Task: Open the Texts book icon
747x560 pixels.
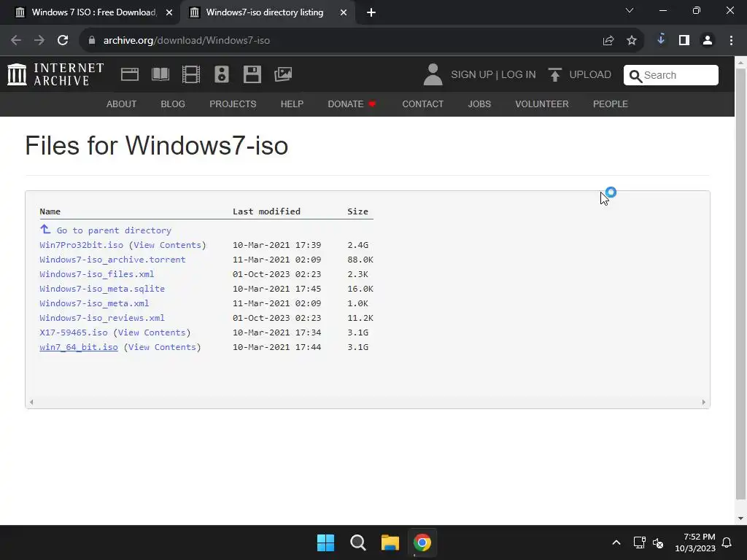Action: pyautogui.click(x=160, y=74)
